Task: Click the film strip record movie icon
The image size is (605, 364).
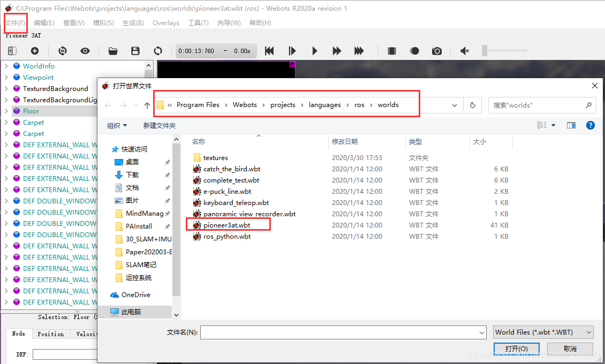Action: tap(392, 51)
